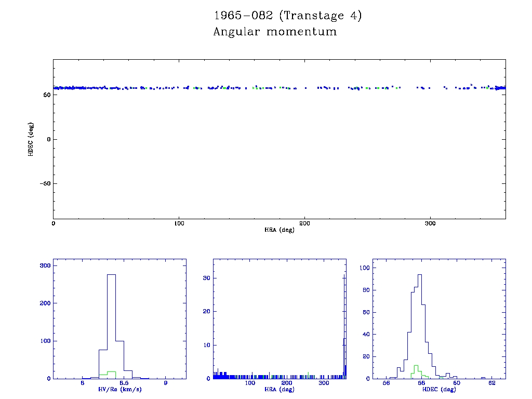This screenshot has width=532, height=399.
Task: Click the 9 tick label on HV/Re histogram
Action: [165, 383]
